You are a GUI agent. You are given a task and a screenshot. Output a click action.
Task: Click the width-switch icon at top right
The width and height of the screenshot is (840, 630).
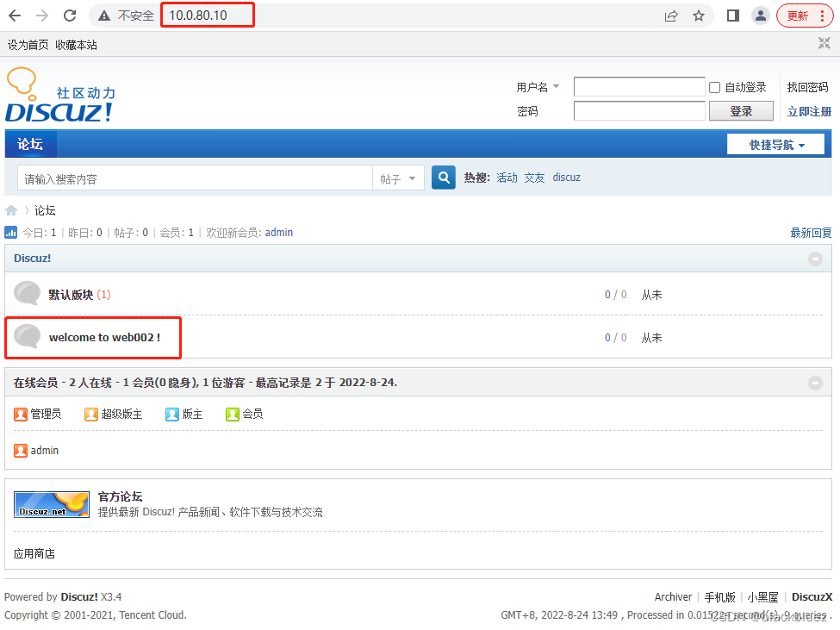click(824, 43)
